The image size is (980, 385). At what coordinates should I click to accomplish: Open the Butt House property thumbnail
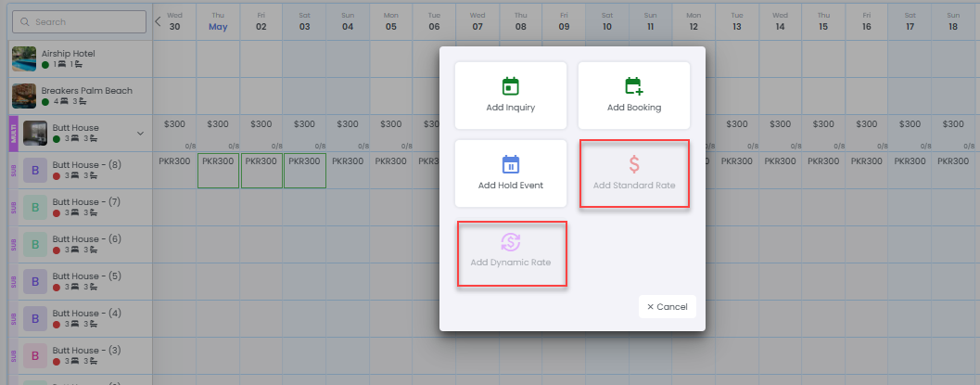pyautogui.click(x=35, y=133)
